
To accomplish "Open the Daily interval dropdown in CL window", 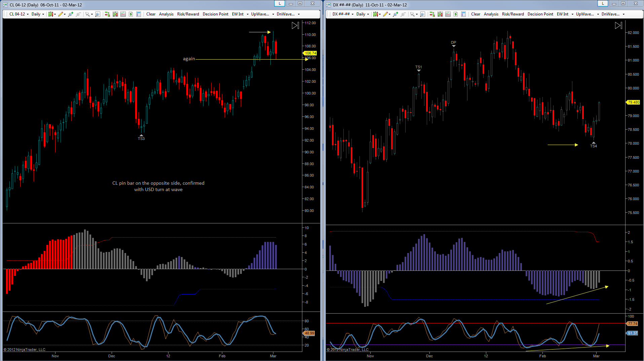I will click(38, 14).
